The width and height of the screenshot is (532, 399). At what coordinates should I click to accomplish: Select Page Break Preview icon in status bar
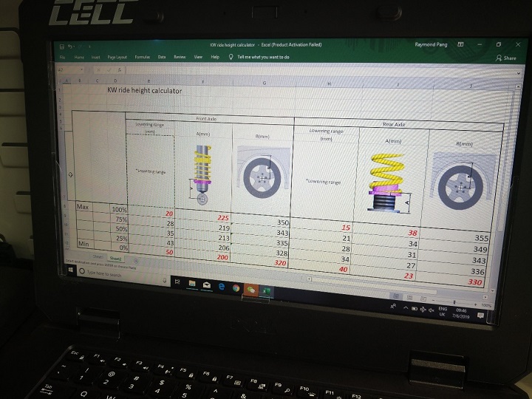423,299
